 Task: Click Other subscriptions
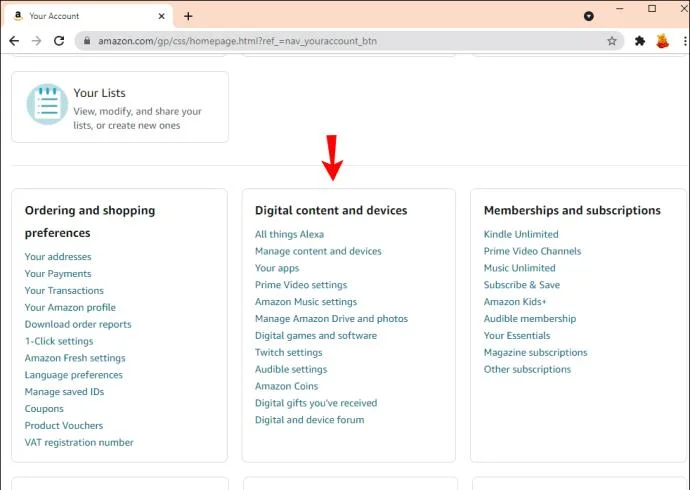(x=527, y=369)
